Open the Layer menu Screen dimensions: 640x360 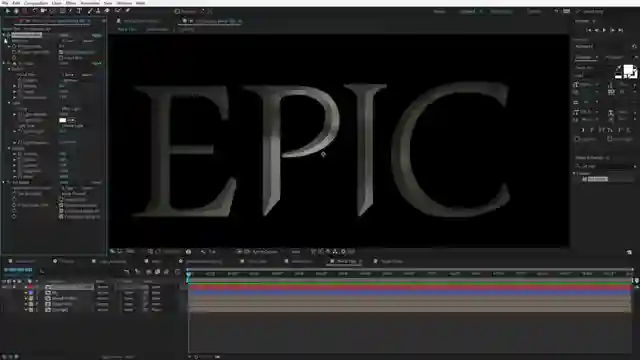coord(57,3)
